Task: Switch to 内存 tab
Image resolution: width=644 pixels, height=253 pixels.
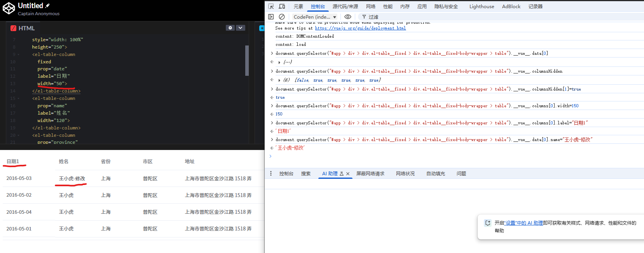Action: click(x=405, y=6)
